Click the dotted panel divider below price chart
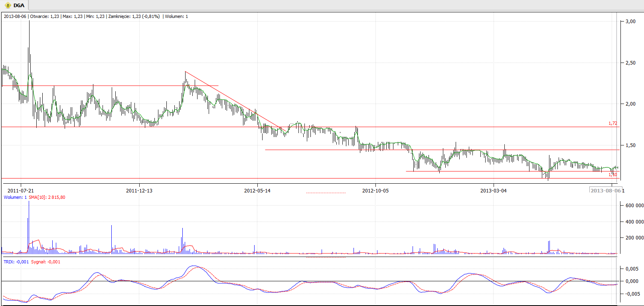The width and height of the screenshot is (644, 306). pos(326,193)
